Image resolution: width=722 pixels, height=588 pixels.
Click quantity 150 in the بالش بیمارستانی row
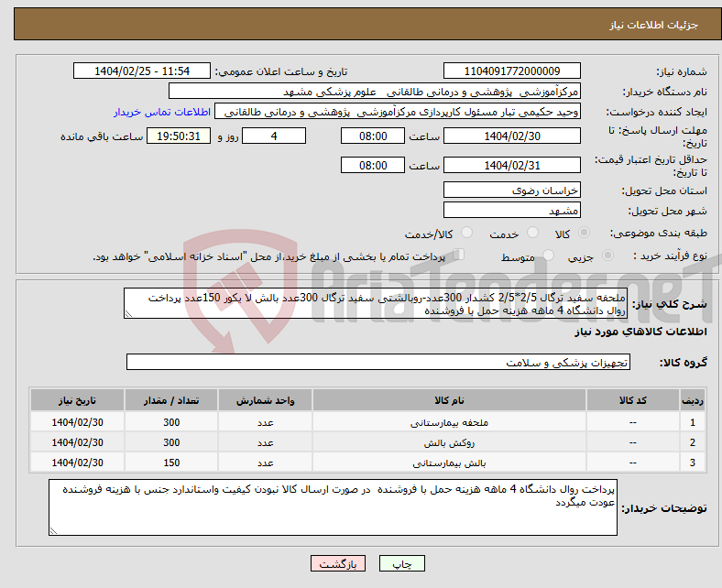[x=171, y=463]
